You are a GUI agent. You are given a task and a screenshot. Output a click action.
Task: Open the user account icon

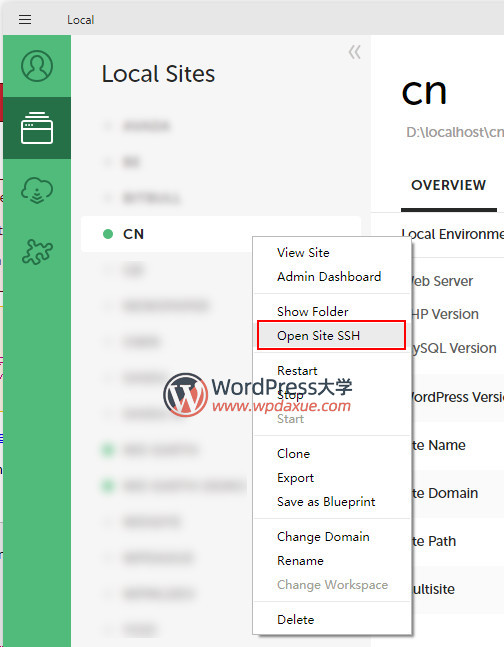[37, 66]
